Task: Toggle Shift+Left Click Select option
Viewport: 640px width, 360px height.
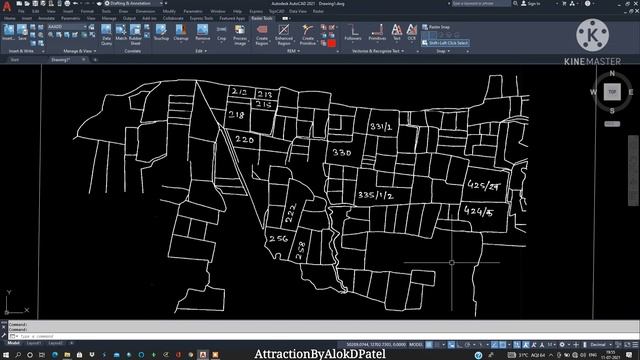Action: 445,43
